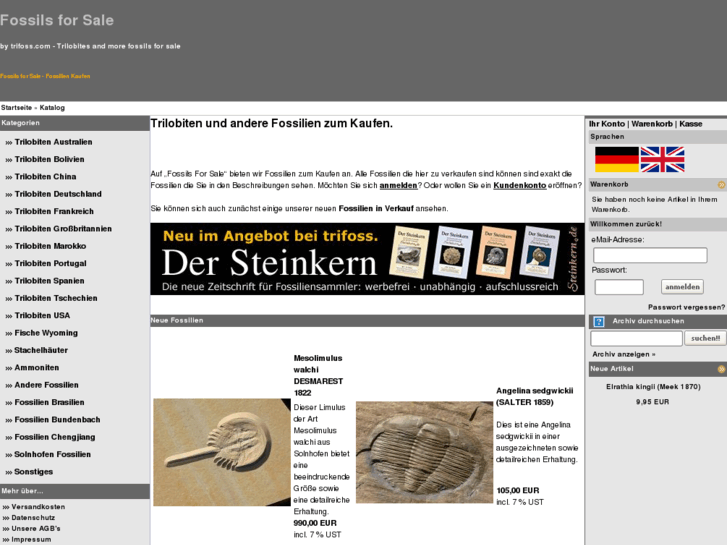Click the Startseite breadcrumb
Screen dimensions: 727x545
(16, 108)
